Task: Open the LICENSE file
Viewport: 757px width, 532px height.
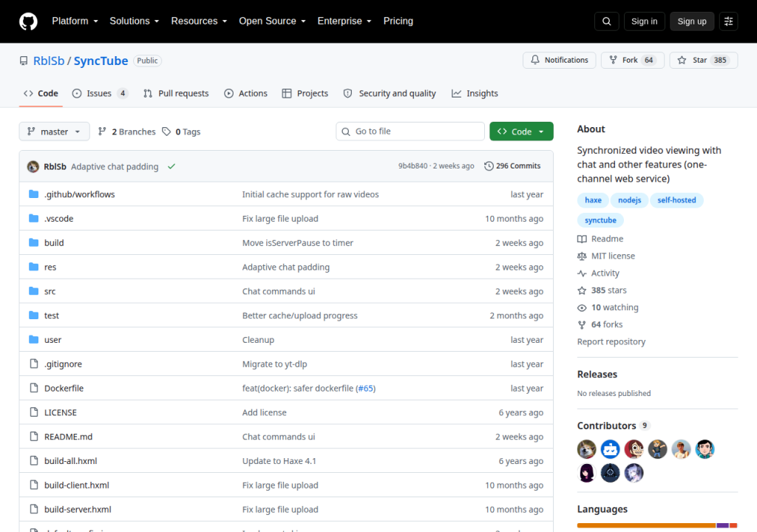Action: tap(61, 412)
